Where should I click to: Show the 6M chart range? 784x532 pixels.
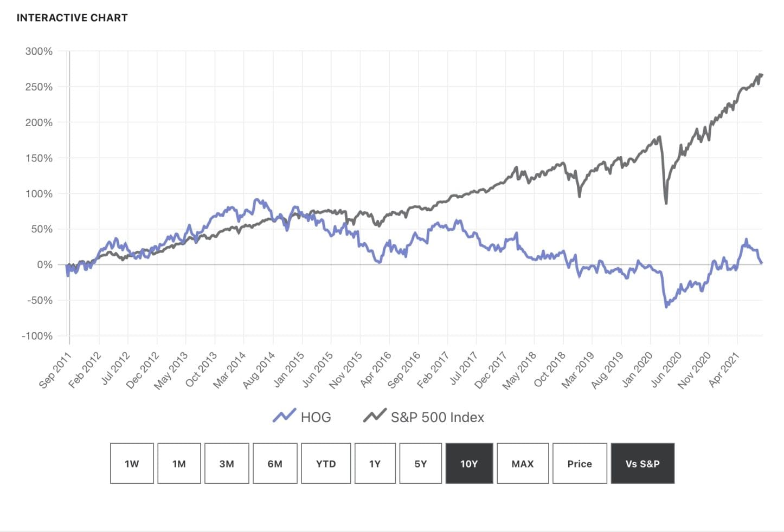275,463
